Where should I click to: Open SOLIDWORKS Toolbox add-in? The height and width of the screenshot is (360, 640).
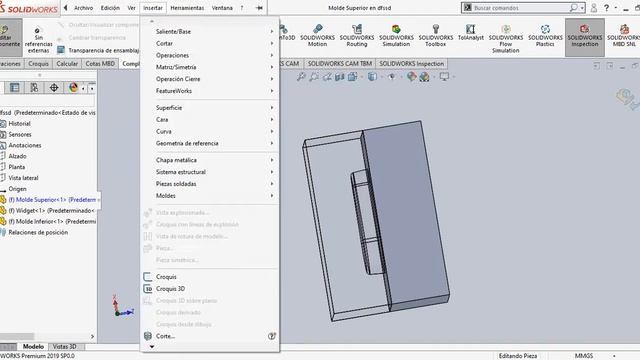pyautogui.click(x=436, y=35)
